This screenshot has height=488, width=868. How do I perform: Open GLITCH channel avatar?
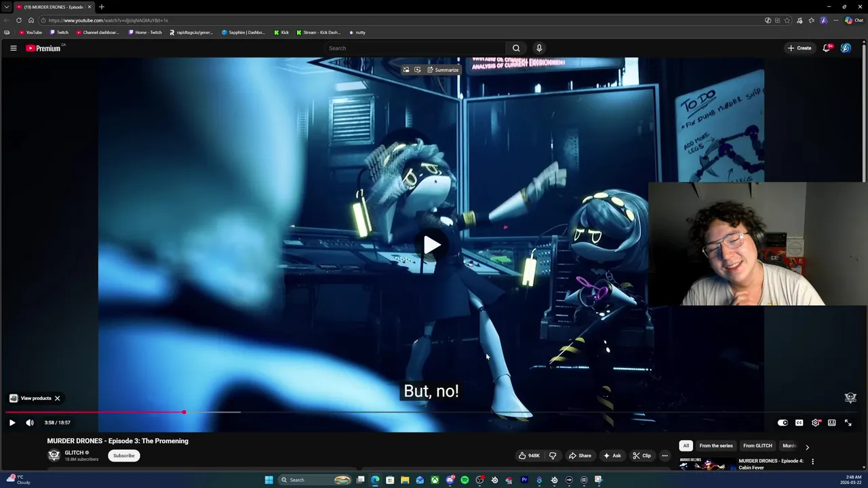tap(54, 455)
